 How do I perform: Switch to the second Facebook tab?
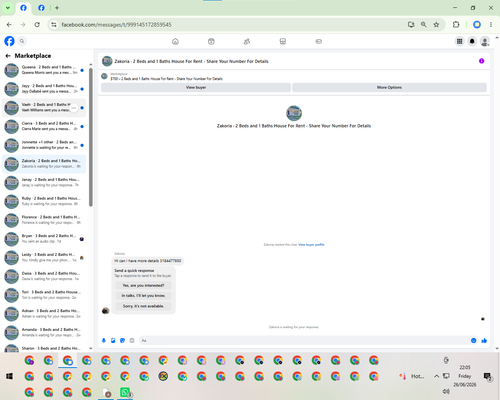41,8
